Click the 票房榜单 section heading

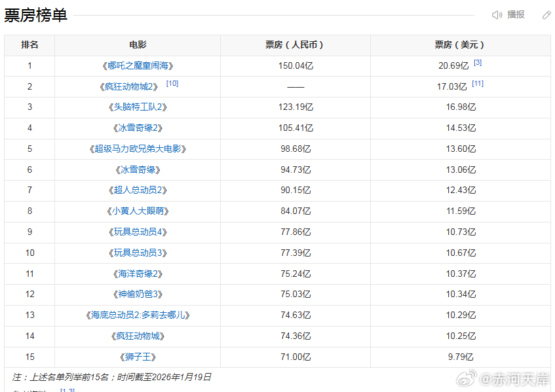point(35,15)
